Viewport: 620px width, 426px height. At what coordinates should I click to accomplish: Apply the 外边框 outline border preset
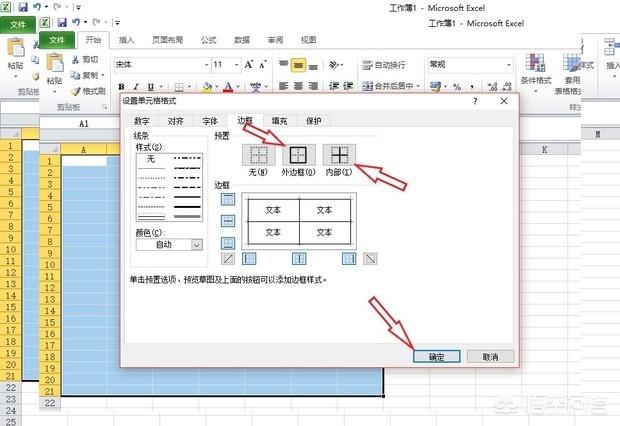(x=297, y=155)
